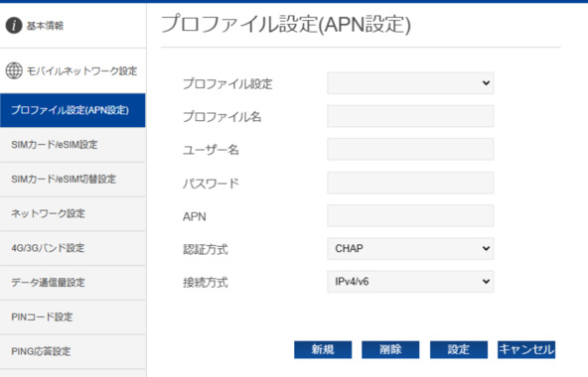This screenshot has width=588, height=377.
Task: Go to SIMカード/eSIM設定
Action: tap(73, 145)
